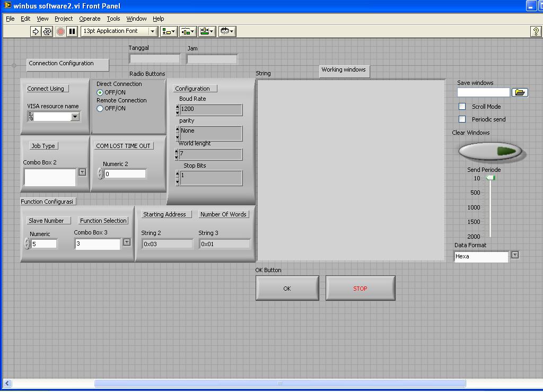Open the Tools menu
This screenshot has width=543, height=392.
(113, 19)
